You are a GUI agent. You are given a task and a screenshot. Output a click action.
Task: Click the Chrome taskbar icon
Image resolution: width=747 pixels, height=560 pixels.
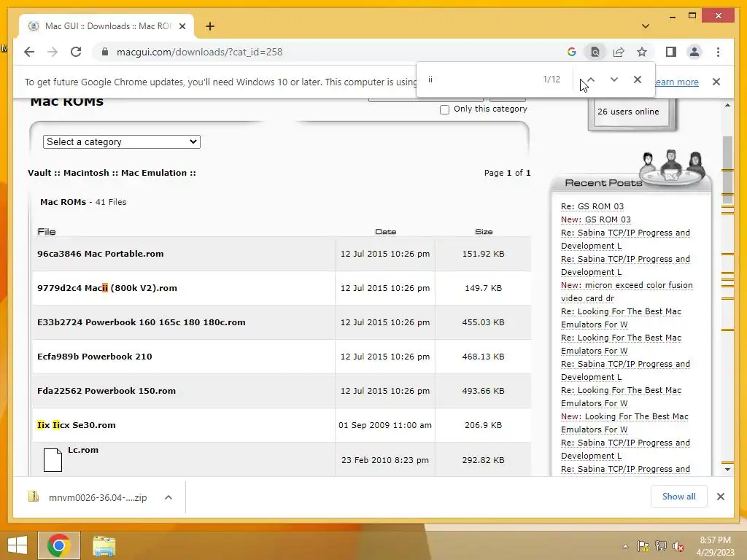pos(59,545)
